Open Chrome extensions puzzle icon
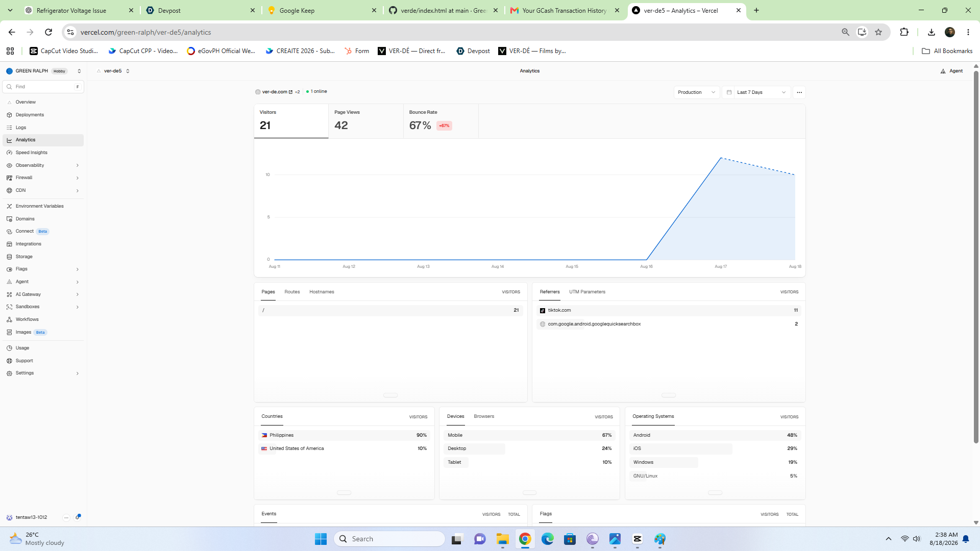 click(904, 32)
